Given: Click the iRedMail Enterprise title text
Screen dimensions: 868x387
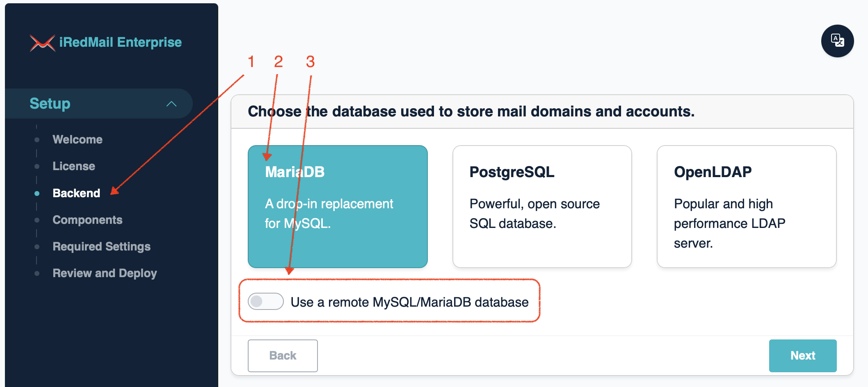Looking at the screenshot, I should (120, 42).
